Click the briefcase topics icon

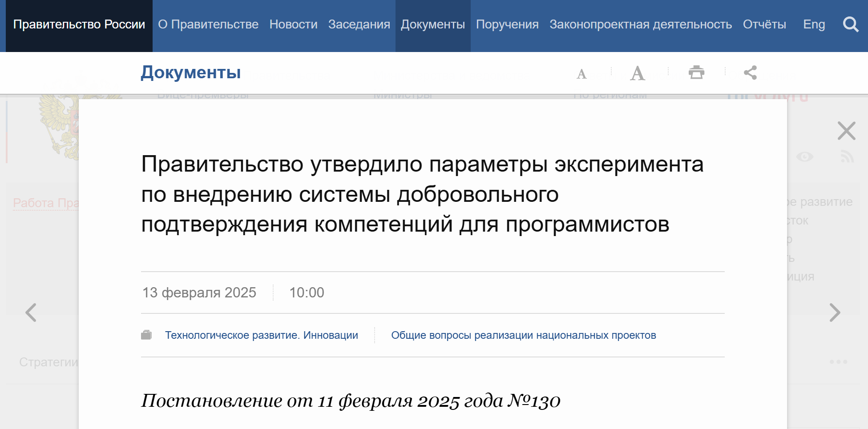coord(146,335)
